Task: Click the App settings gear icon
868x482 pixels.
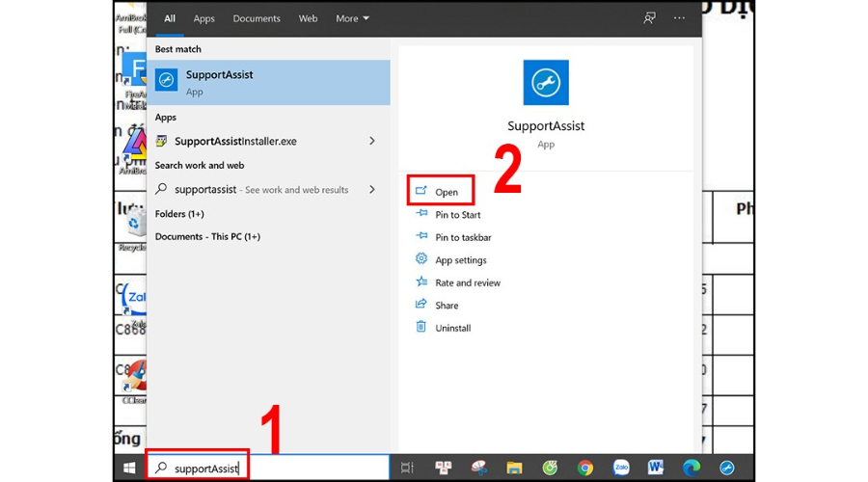Action: (x=421, y=259)
